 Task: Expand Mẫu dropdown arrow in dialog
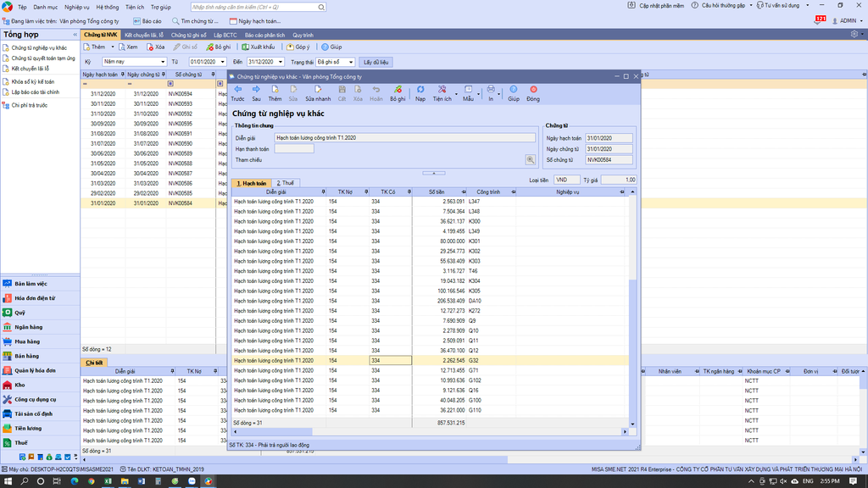(478, 94)
